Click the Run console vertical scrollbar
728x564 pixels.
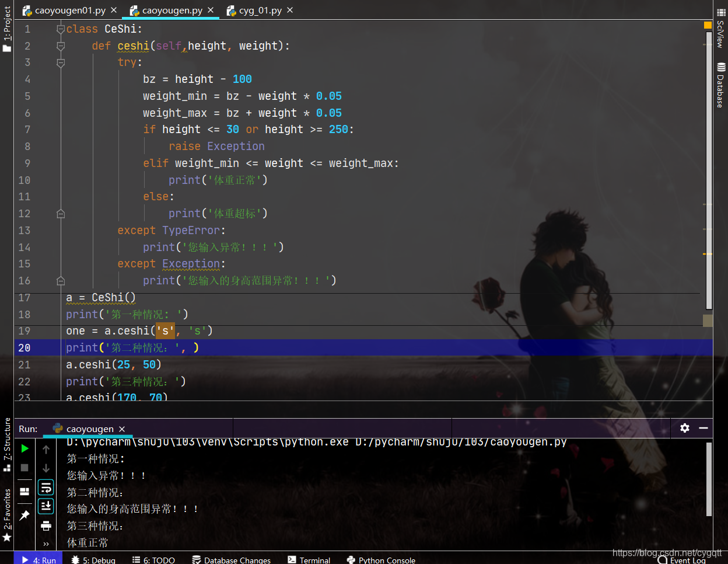click(709, 479)
